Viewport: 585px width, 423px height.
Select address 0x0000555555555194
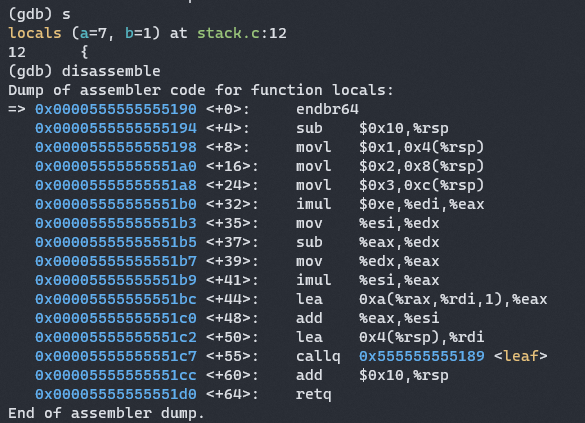pyautogui.click(x=116, y=128)
